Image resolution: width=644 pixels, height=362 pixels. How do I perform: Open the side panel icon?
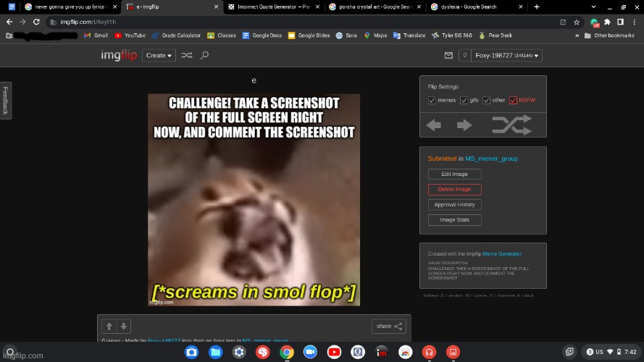point(621,22)
